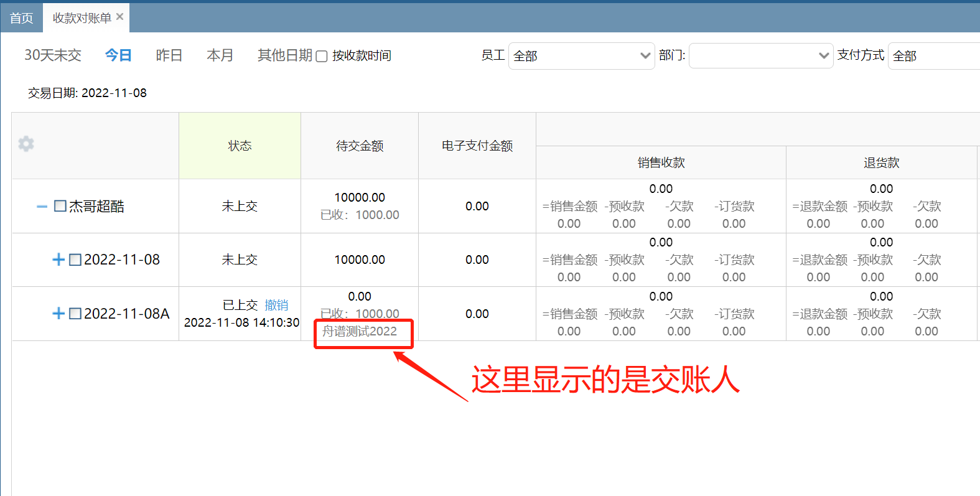Expand the 2022-11-08A row
The image size is (980, 496).
tap(58, 313)
